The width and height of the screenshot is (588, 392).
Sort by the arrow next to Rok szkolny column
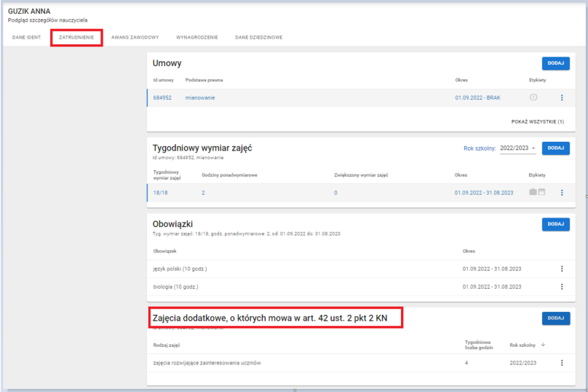point(543,345)
